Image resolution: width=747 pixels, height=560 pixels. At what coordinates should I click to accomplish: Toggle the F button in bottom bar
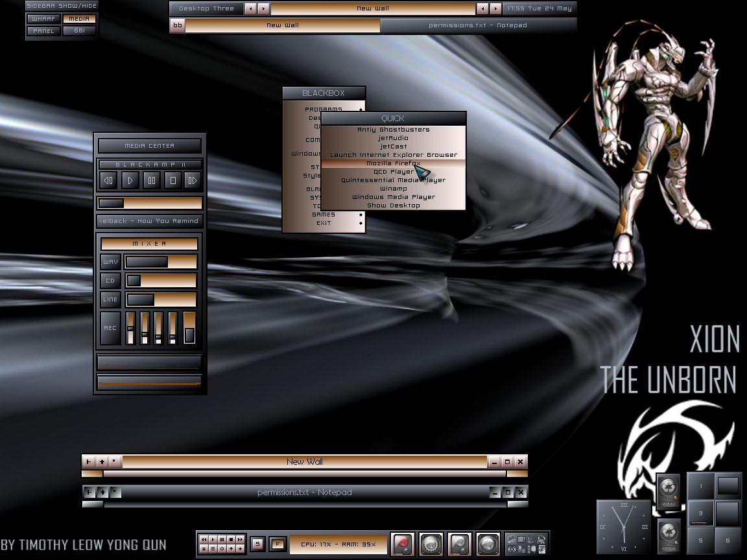[278, 544]
